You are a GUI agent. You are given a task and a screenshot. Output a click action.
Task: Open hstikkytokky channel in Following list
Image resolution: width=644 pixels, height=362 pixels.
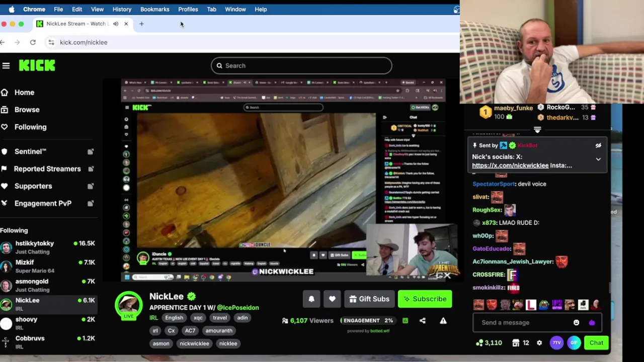[x=48, y=247]
